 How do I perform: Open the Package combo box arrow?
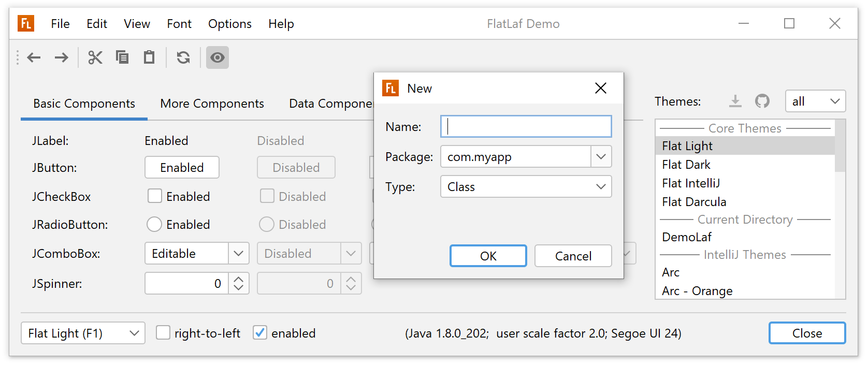coord(601,156)
